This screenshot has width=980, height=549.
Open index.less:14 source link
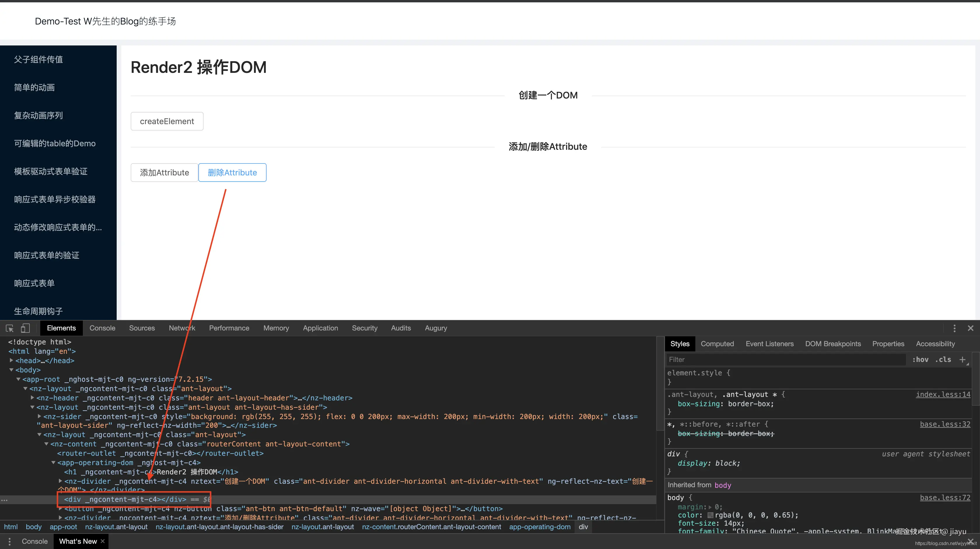tap(943, 394)
